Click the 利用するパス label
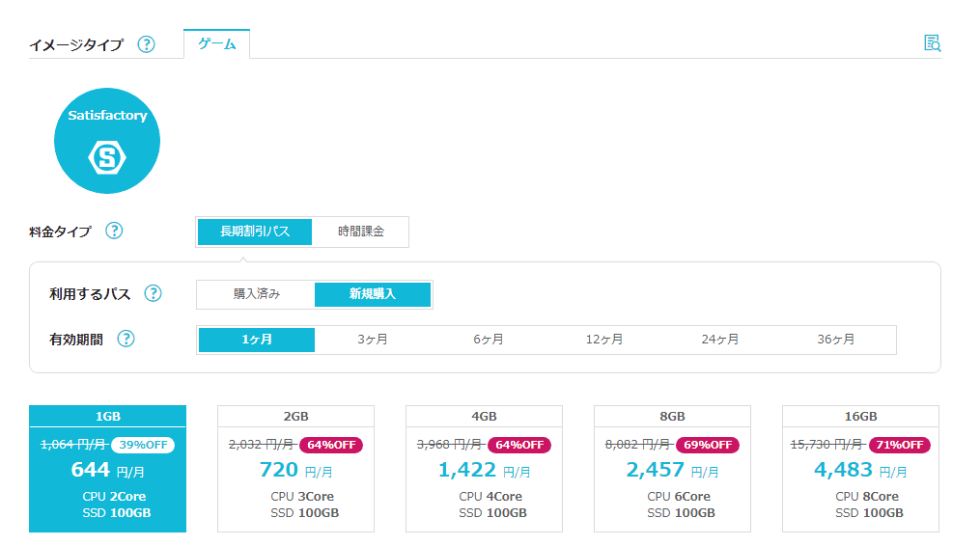 [90, 294]
